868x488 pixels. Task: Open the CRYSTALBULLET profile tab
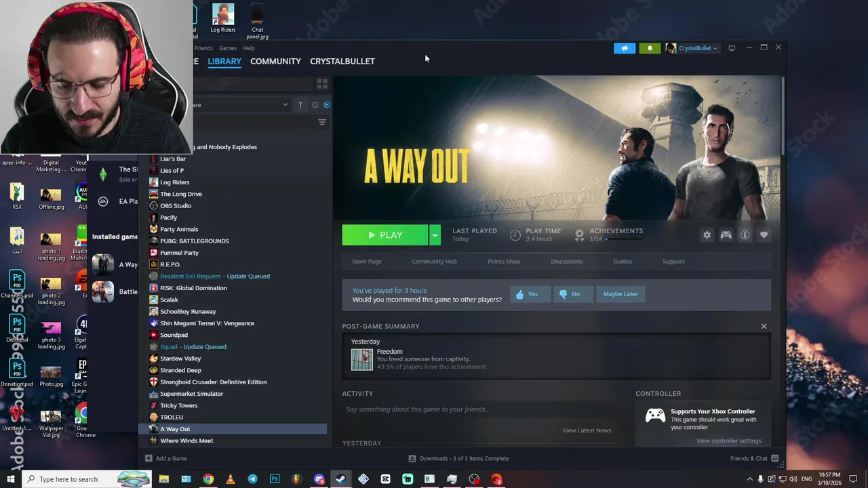(342, 61)
